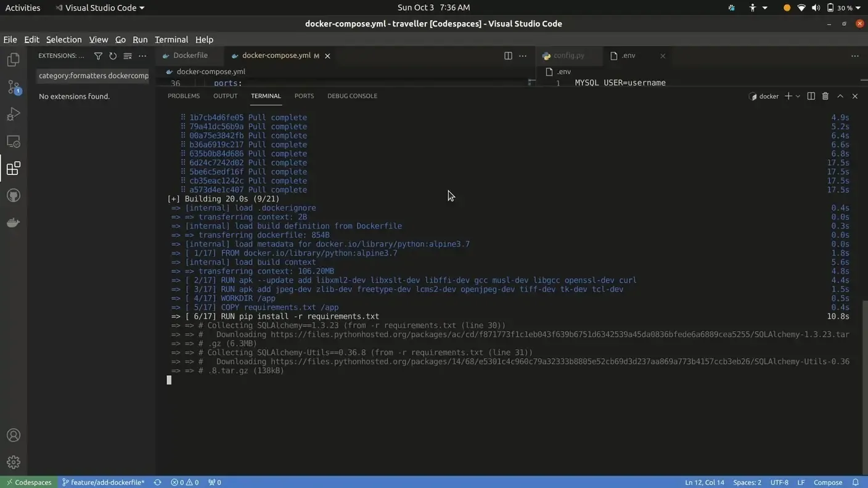
Task: Open the Docker view in activity bar
Action: (13, 222)
